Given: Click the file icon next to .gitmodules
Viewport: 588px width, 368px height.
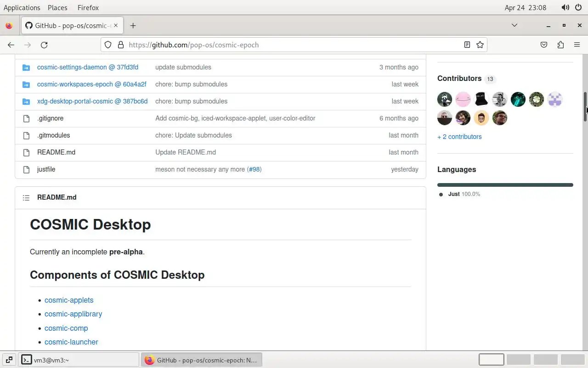Looking at the screenshot, I should [26, 135].
